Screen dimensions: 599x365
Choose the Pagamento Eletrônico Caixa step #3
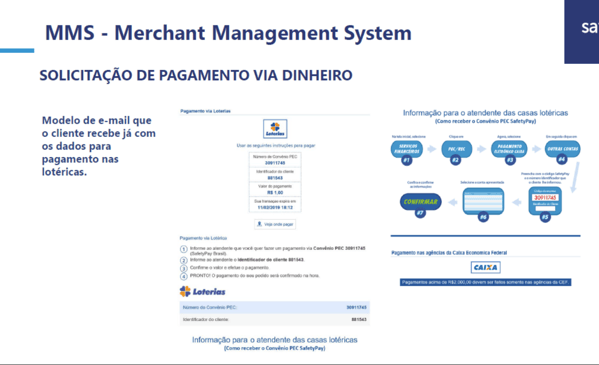pyautogui.click(x=509, y=149)
